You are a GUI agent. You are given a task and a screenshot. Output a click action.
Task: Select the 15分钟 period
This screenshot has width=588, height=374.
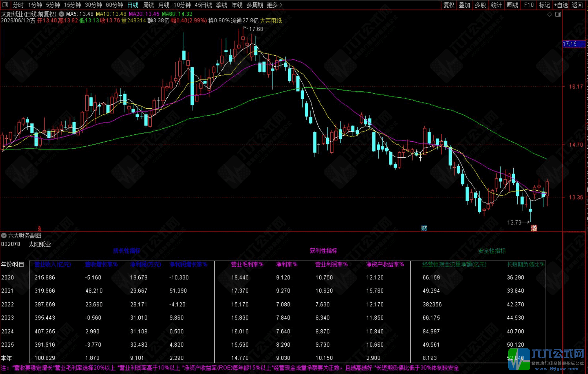click(x=72, y=5)
